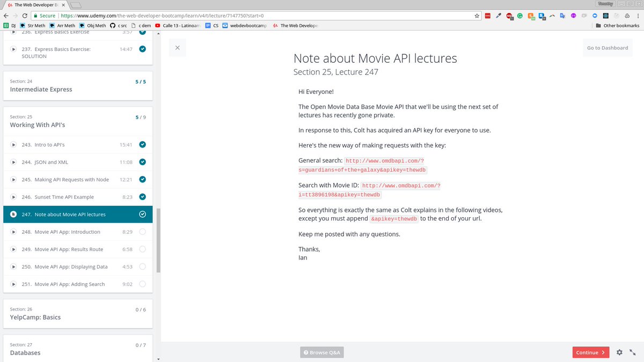Open lecture 245 Making API Requests with Node

(x=78, y=180)
